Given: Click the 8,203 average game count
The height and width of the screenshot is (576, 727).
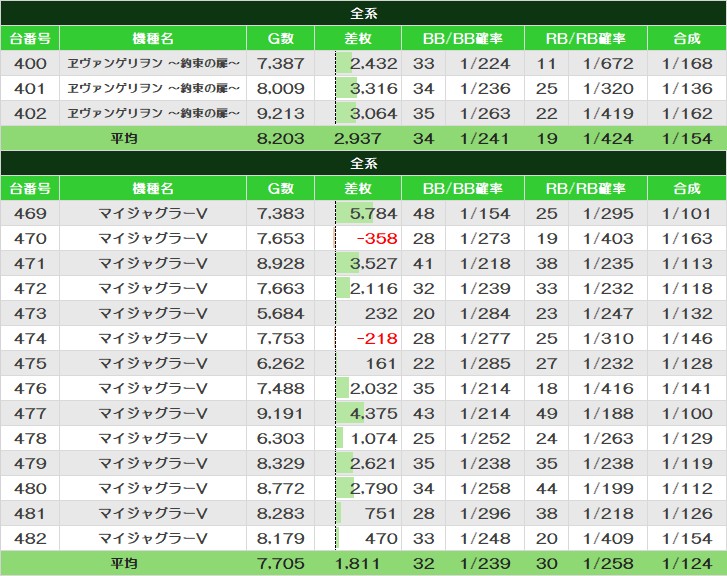Looking at the screenshot, I should [281, 139].
